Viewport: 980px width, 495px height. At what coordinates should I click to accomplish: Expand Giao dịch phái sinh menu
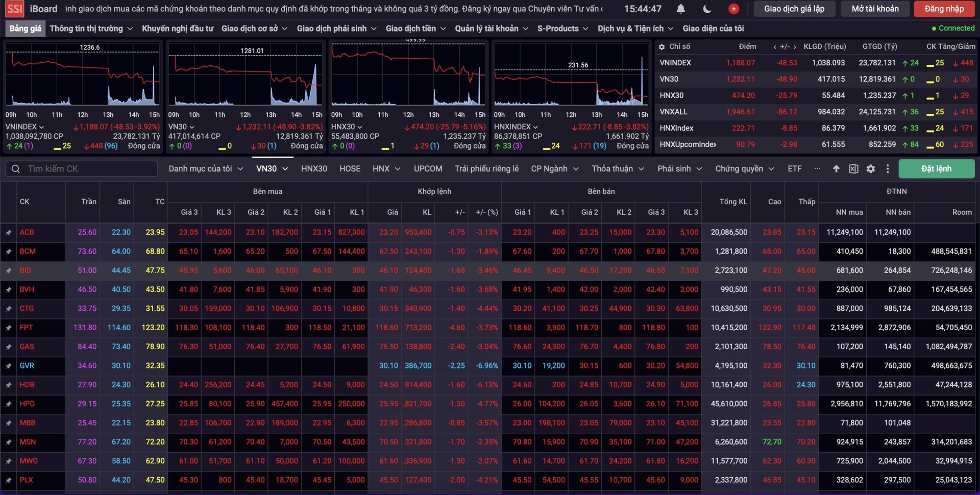[336, 29]
